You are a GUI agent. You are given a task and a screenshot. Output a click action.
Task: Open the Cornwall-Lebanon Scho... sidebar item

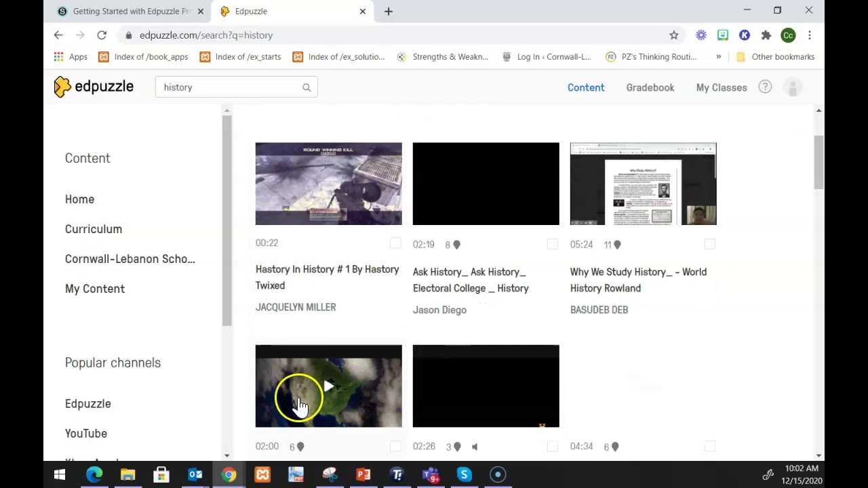pos(130,259)
